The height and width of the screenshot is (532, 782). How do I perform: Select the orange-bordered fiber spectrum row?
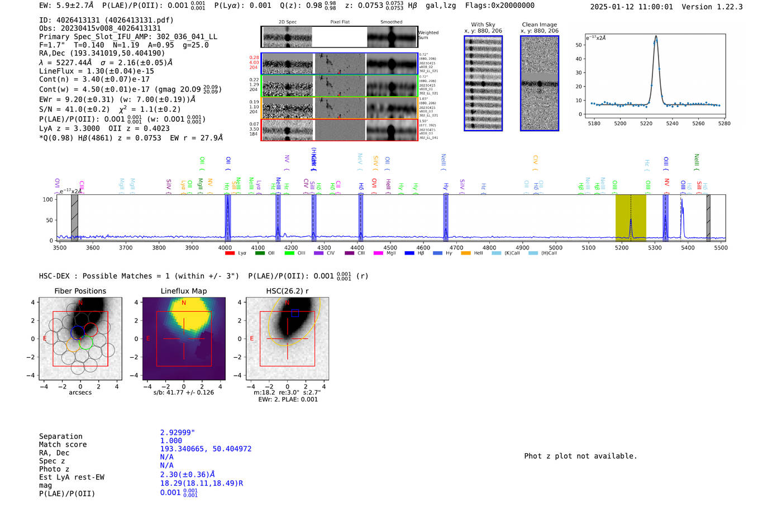340,108
